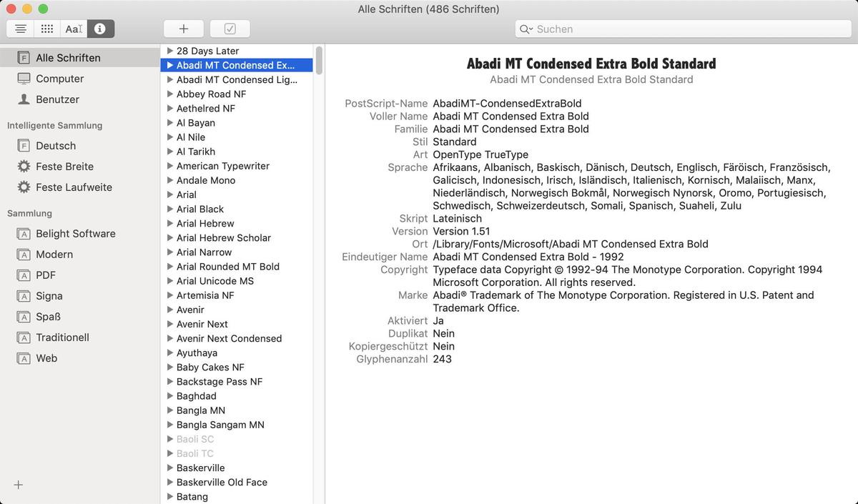This screenshot has width=858, height=504.
Task: Select the Arial Black font
Action: tap(237, 209)
